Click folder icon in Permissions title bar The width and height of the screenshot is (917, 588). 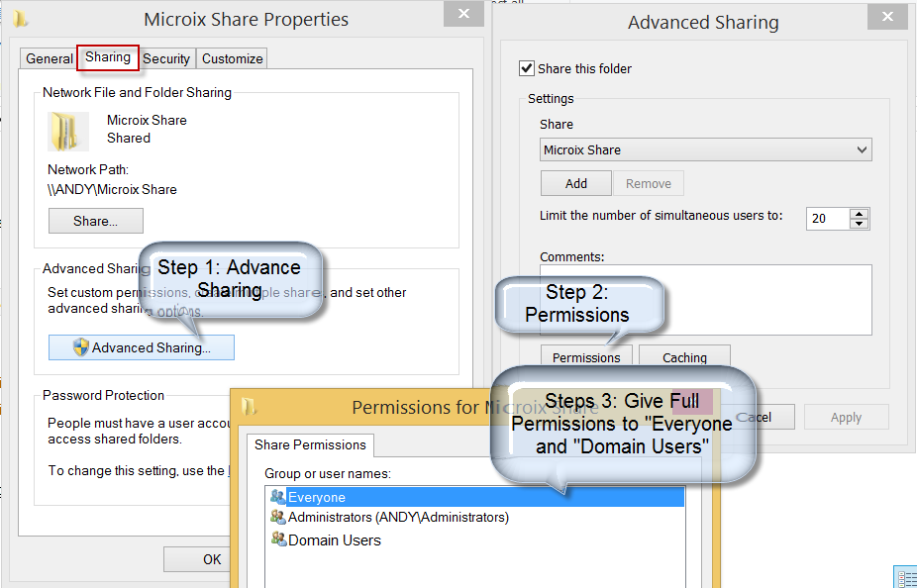[x=250, y=407]
